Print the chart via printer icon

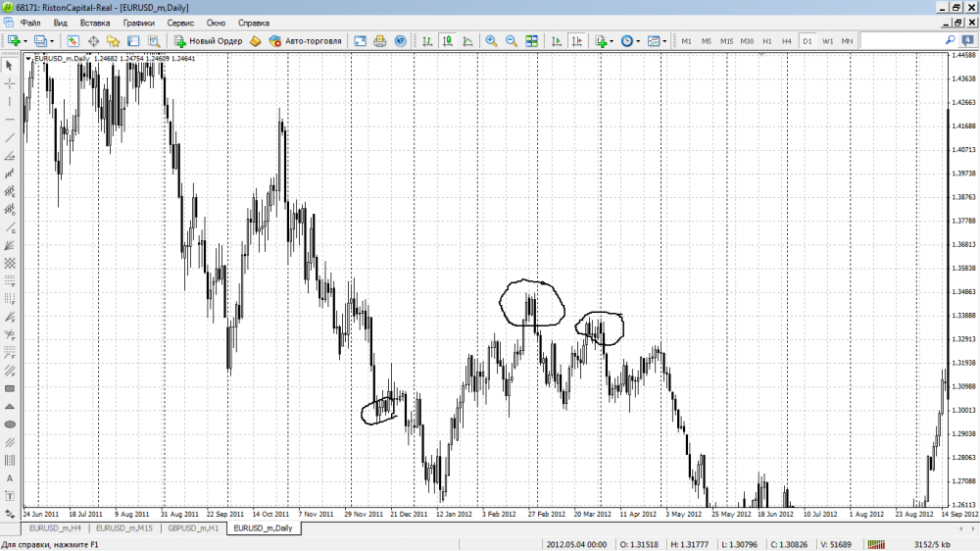tap(380, 41)
